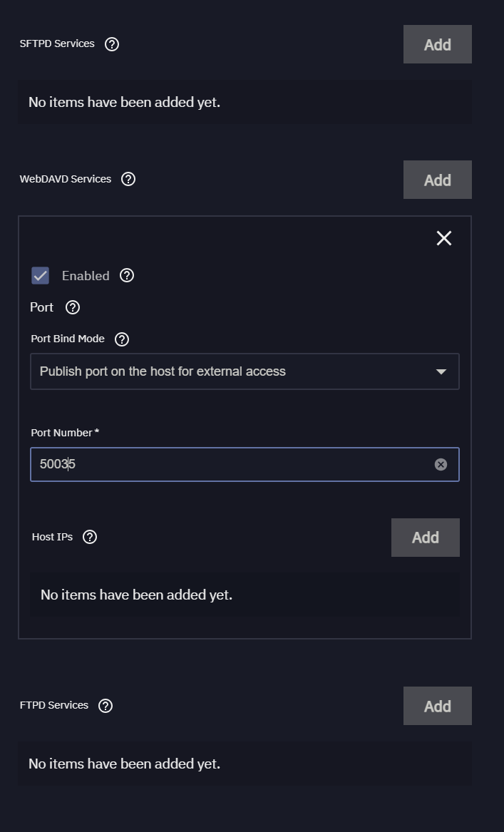
Task: Clear the Port Number field
Action: [x=441, y=465]
